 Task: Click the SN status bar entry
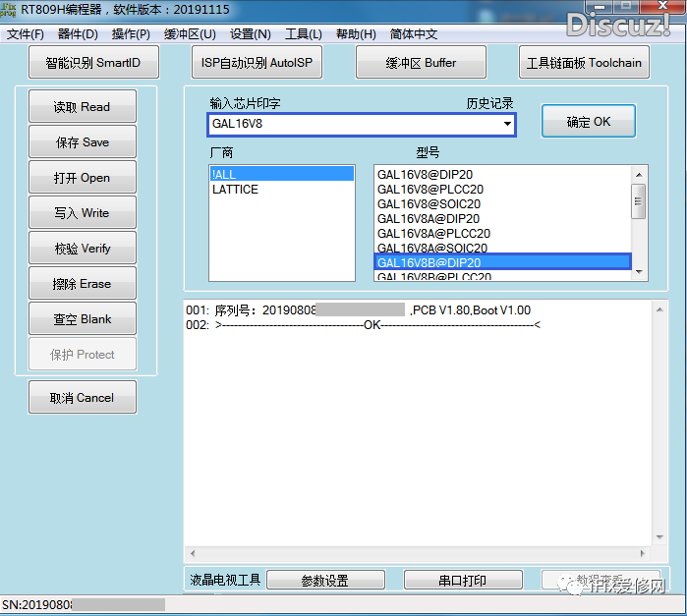click(x=84, y=605)
